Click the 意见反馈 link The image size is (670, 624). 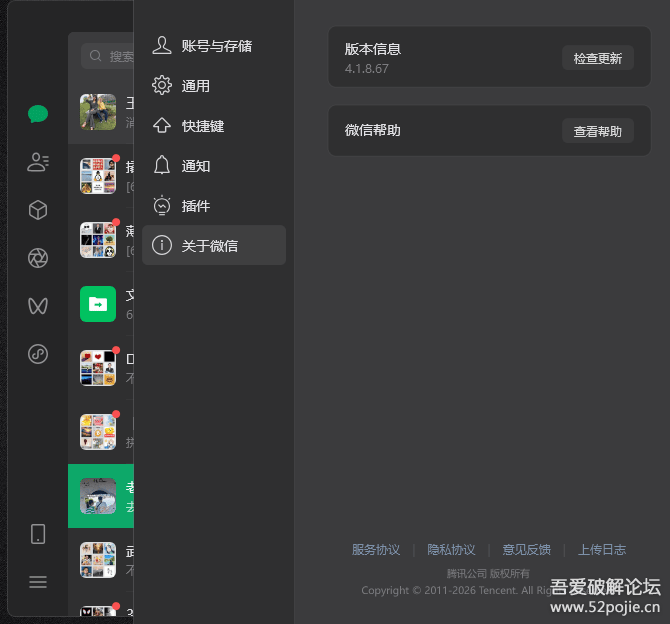526,550
